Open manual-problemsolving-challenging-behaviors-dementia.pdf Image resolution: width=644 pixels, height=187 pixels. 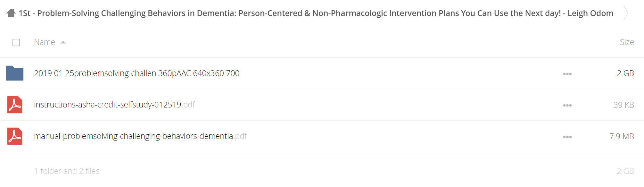(x=140, y=136)
